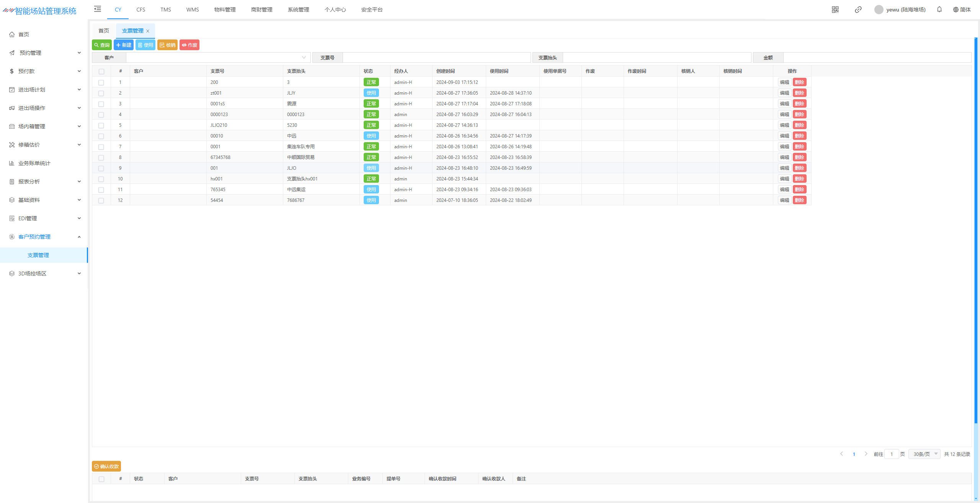
Task: Click the link chain icon in header
Action: [x=858, y=10]
